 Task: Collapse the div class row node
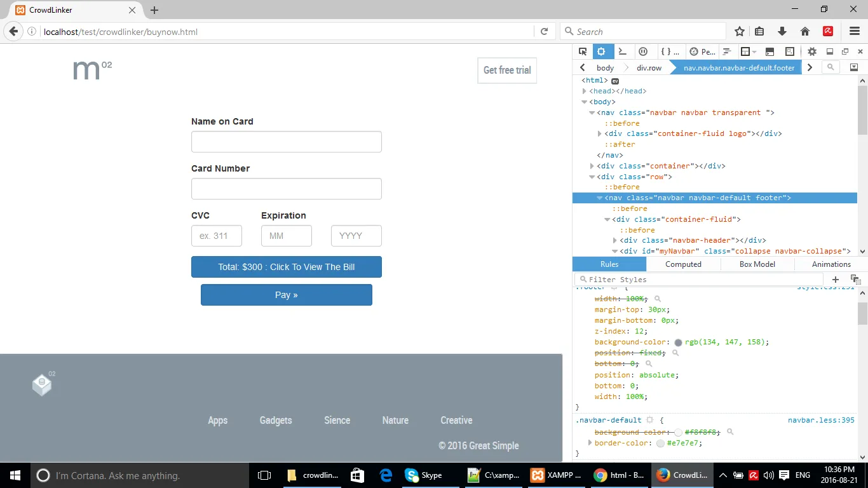tap(592, 177)
